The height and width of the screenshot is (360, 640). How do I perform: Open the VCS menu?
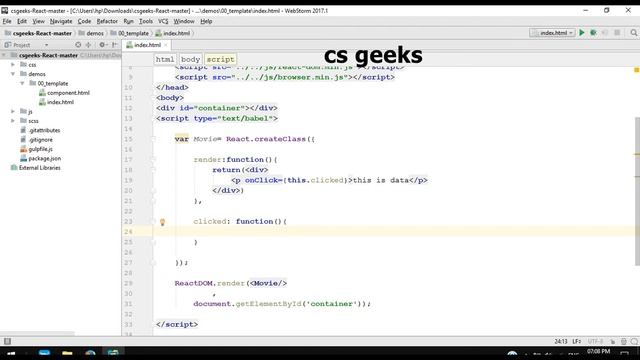pos(163,21)
